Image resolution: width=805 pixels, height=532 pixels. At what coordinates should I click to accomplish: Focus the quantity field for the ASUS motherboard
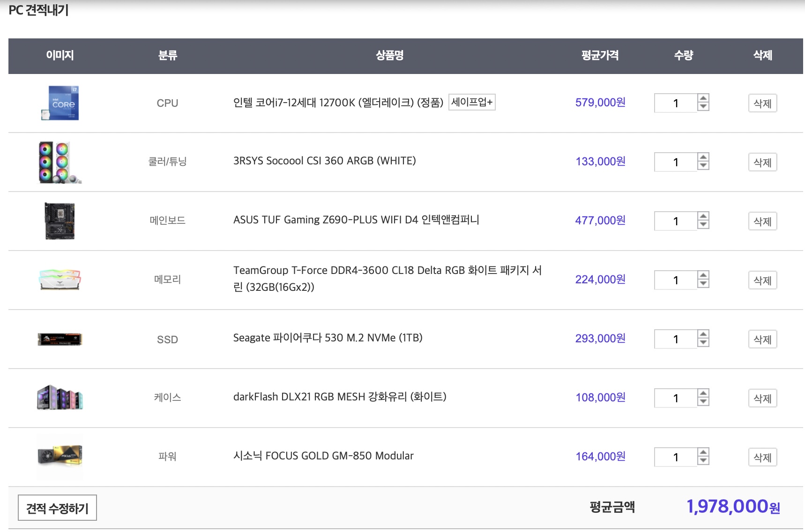click(676, 221)
